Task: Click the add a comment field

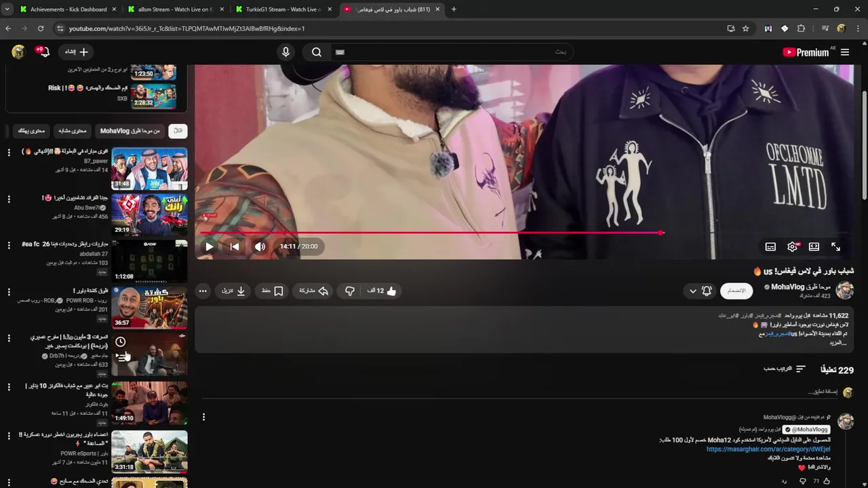Action: coord(823,392)
